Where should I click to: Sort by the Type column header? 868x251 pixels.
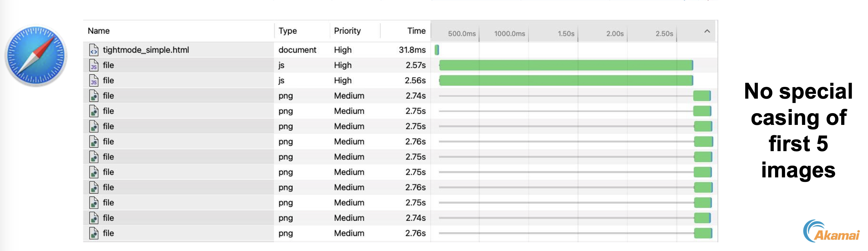pyautogui.click(x=288, y=31)
